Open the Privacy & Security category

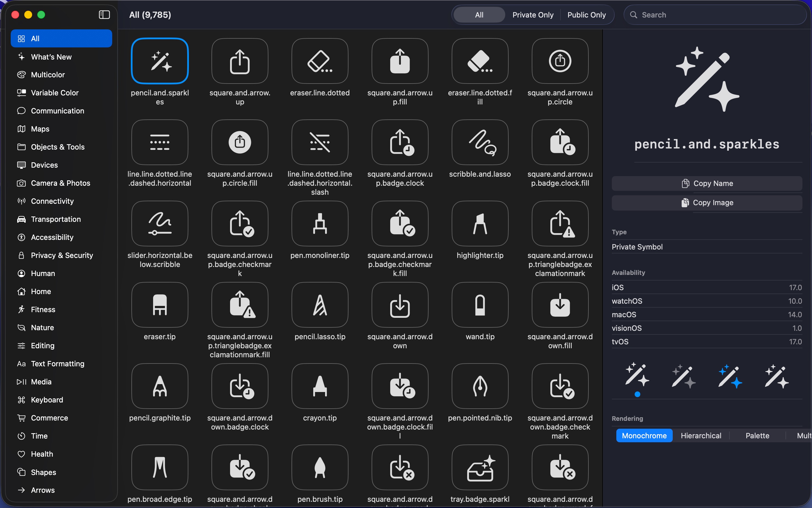tap(61, 255)
